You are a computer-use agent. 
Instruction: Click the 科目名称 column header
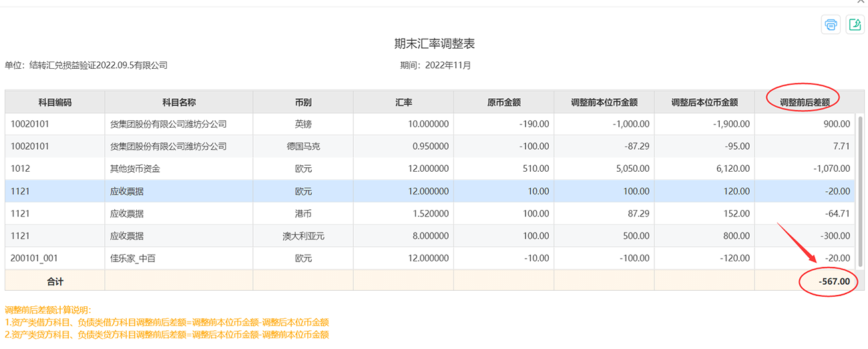pyautogui.click(x=179, y=102)
